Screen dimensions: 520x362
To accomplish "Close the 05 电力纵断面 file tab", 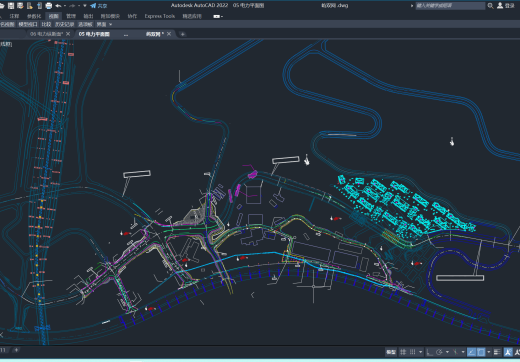I will 68,34.
